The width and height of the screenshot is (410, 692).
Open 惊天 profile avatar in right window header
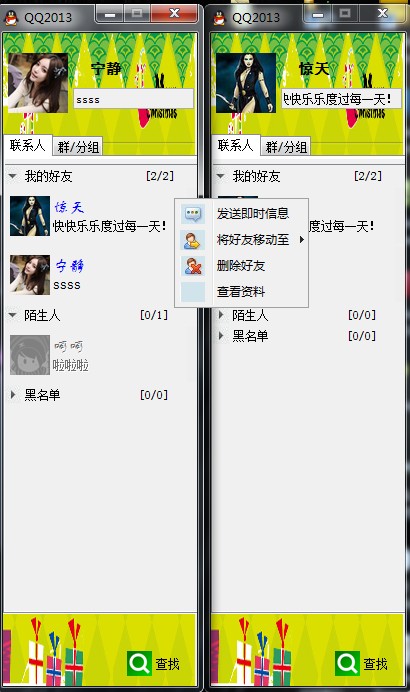pyautogui.click(x=246, y=83)
